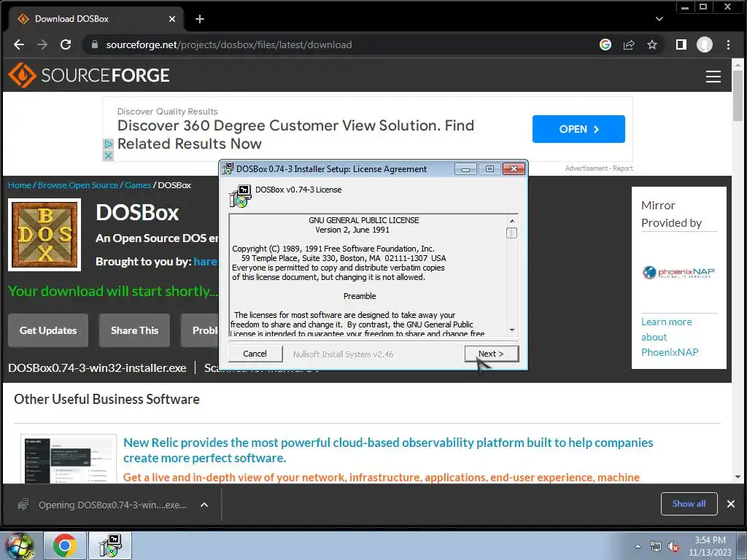Open the New Relic software headline link
Viewport: 747px width, 560px height.
pyautogui.click(x=388, y=450)
